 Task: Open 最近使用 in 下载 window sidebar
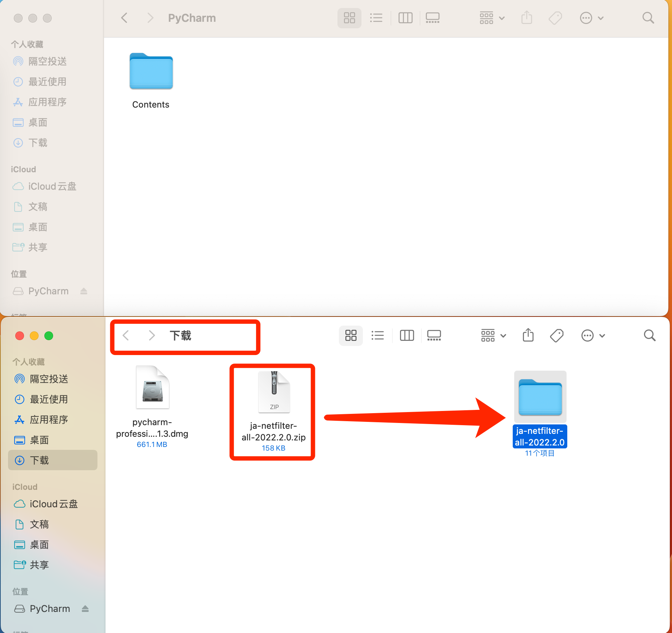point(41,399)
